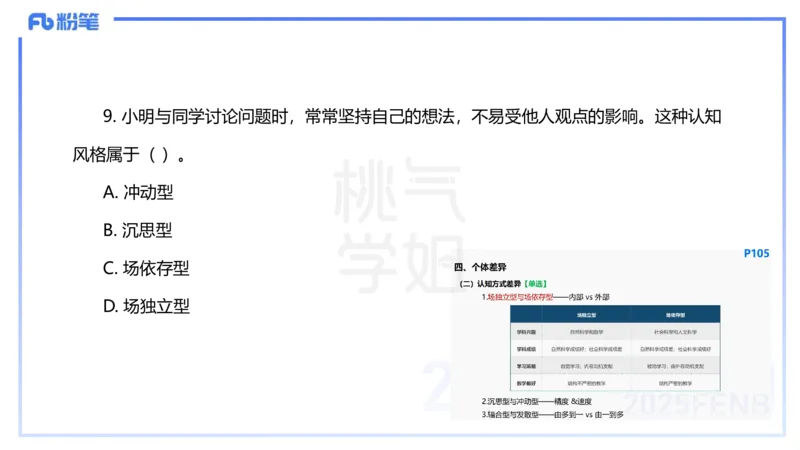The width and height of the screenshot is (800, 450).
Task: Click the line 3.辐合型与发散型
Action: point(553,415)
